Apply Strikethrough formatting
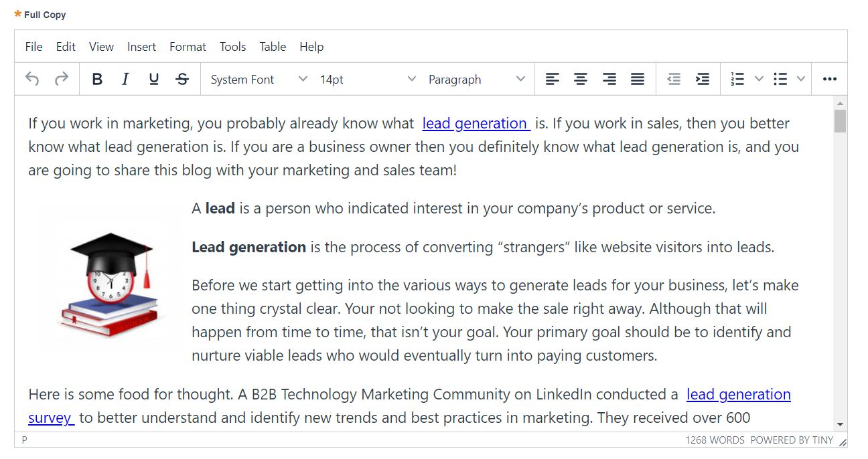 tap(182, 79)
